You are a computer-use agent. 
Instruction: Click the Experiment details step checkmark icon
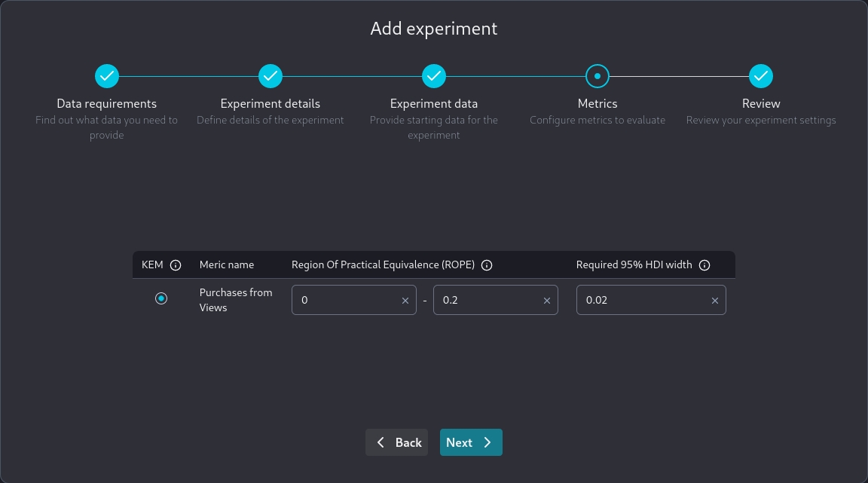[x=270, y=76]
